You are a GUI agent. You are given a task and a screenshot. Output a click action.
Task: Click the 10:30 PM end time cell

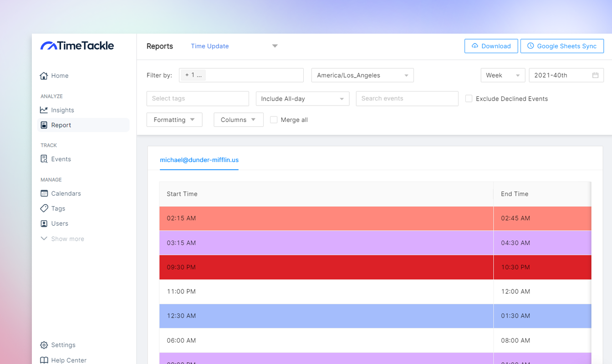(542, 267)
